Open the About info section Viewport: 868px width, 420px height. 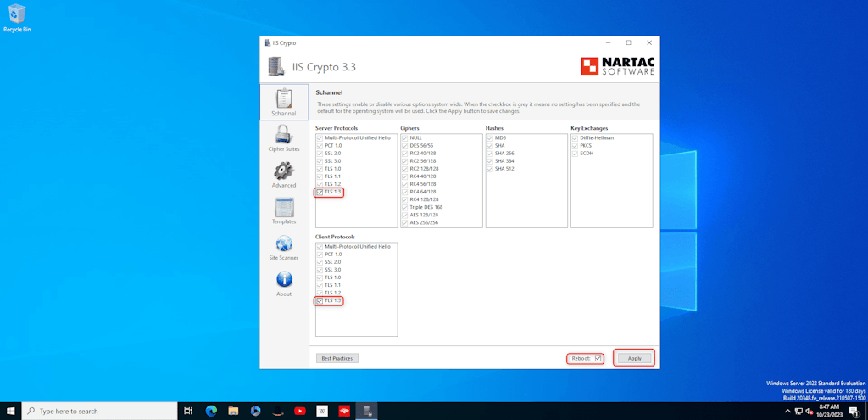(283, 283)
